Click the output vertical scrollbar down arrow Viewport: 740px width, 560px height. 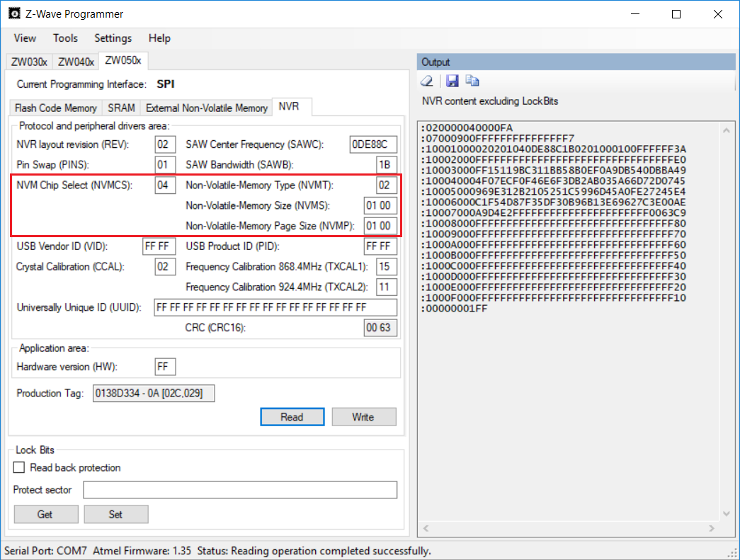pyautogui.click(x=726, y=514)
